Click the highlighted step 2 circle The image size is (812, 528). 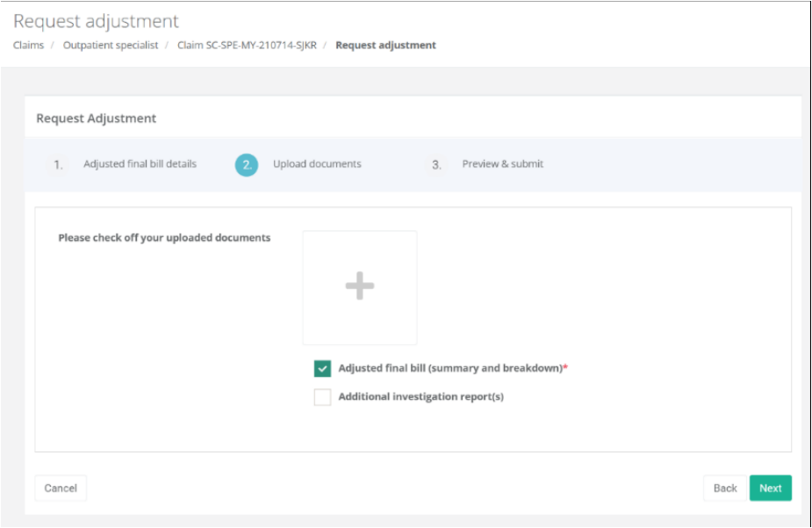[247, 164]
